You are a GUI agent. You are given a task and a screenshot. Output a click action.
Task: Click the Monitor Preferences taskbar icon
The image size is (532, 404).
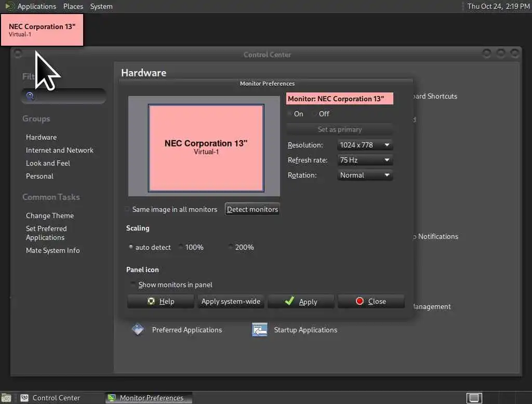tap(112, 398)
